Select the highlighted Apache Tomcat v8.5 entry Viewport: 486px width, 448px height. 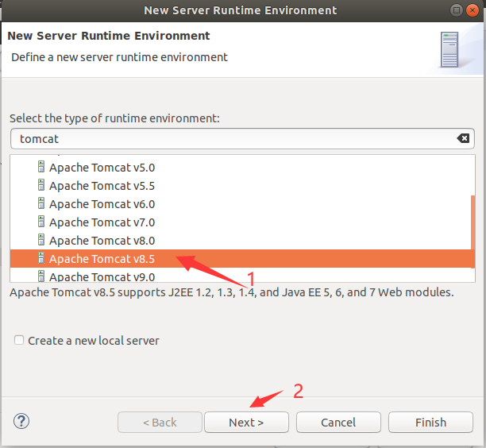242,259
